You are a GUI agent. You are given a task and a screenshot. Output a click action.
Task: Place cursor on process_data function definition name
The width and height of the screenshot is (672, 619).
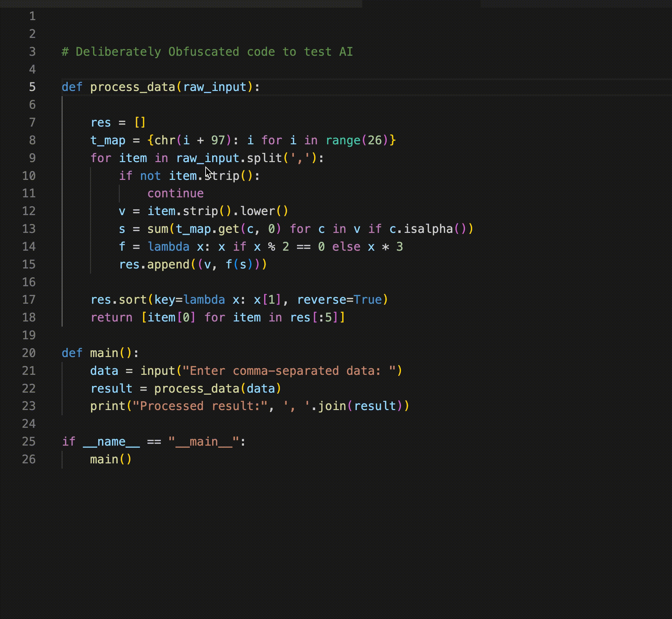tap(132, 87)
